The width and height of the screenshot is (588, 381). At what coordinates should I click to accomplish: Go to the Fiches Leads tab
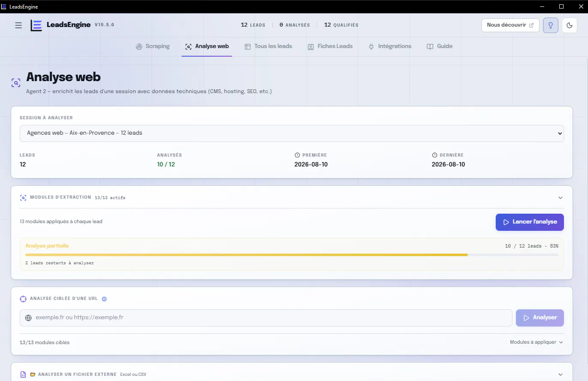pos(330,46)
